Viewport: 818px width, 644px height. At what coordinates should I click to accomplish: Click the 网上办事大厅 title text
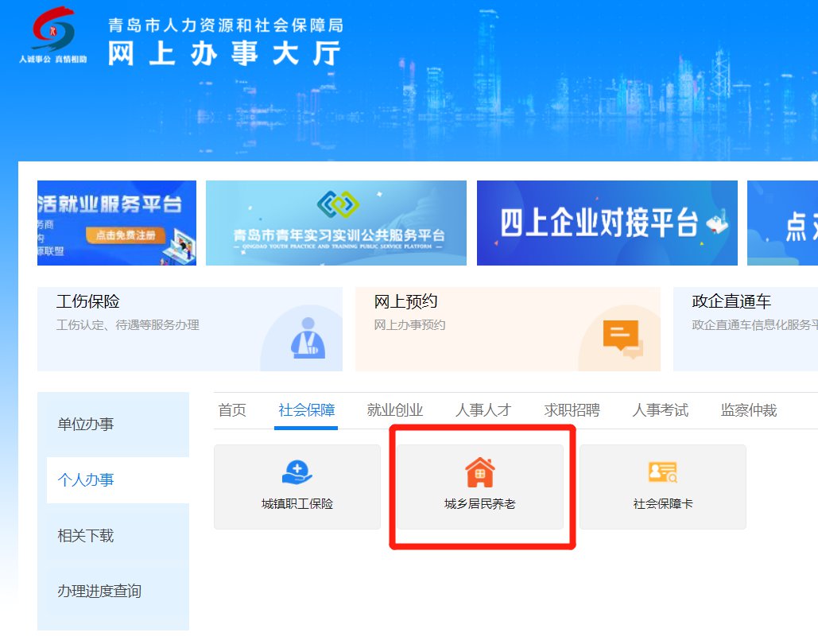click(225, 54)
